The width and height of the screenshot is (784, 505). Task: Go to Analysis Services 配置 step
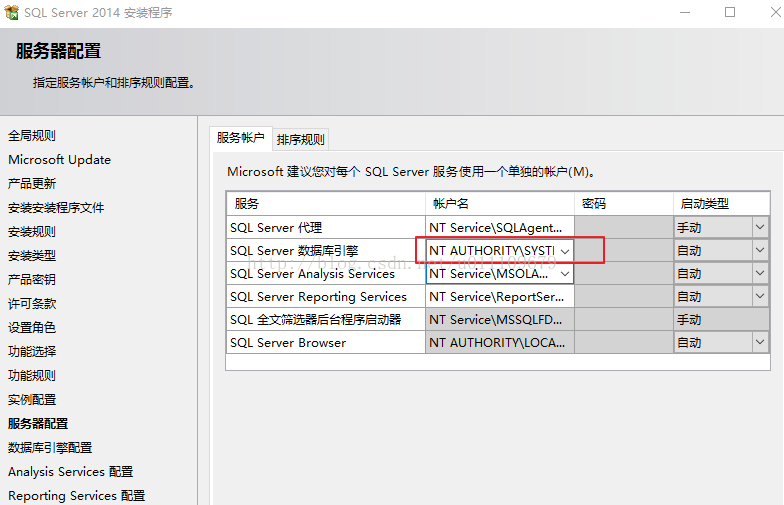coord(70,472)
